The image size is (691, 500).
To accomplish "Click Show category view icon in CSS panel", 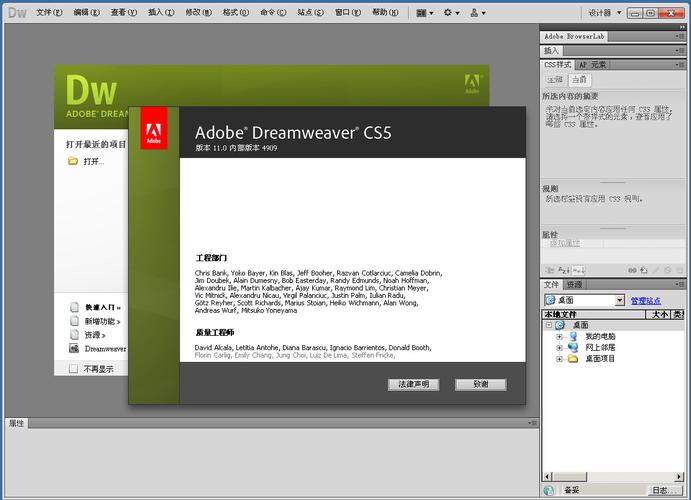I will click(549, 270).
